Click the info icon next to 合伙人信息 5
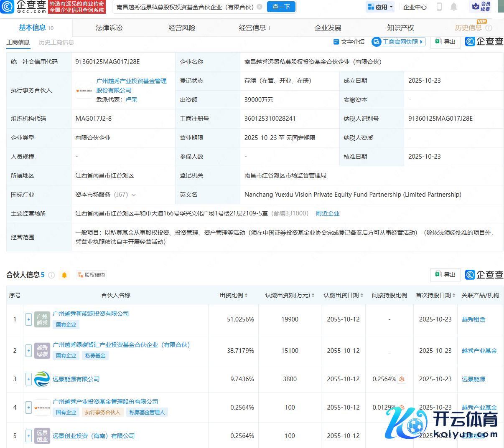 pyautogui.click(x=51, y=275)
